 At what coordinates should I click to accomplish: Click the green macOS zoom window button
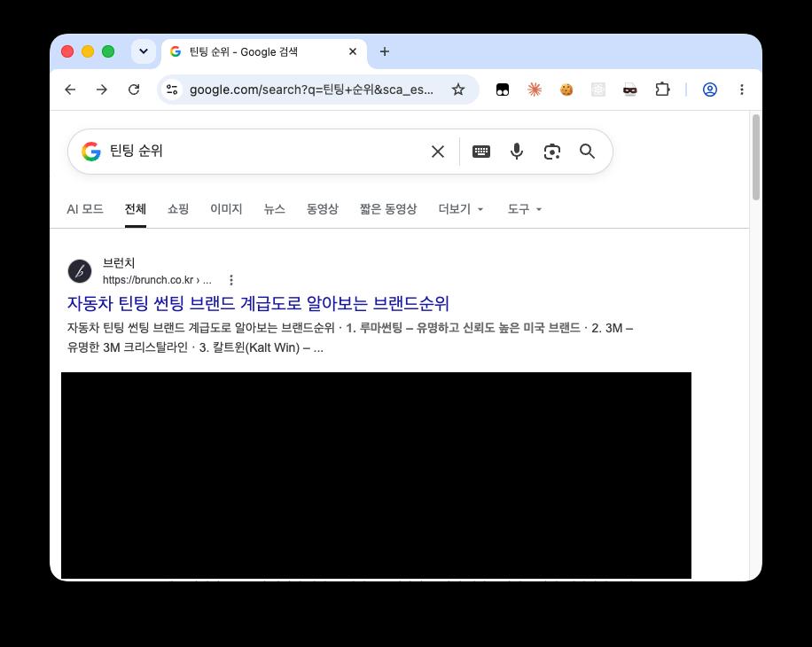click(x=108, y=51)
